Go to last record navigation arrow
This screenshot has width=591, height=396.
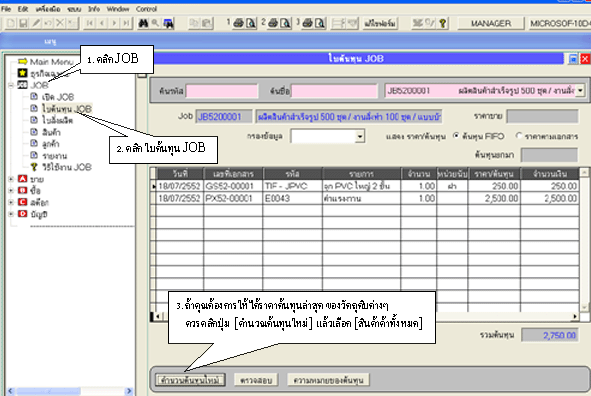pos(127,23)
